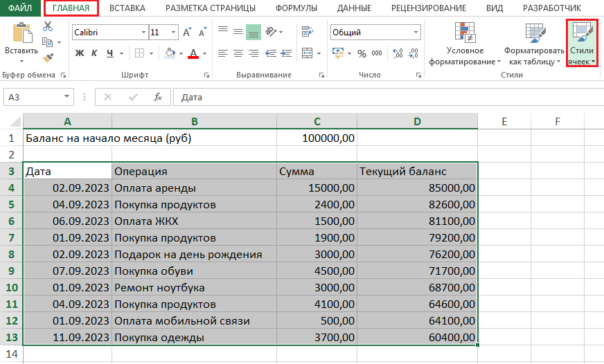This screenshot has width=604, height=364.
Task: Select cell containing Оплата аренды
Action: point(194,188)
